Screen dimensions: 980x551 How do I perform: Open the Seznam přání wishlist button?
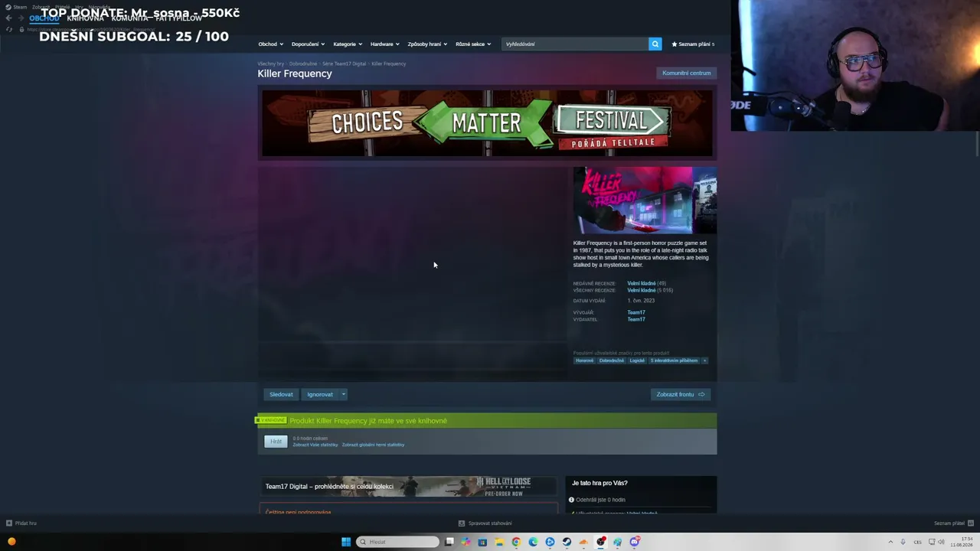coord(693,44)
